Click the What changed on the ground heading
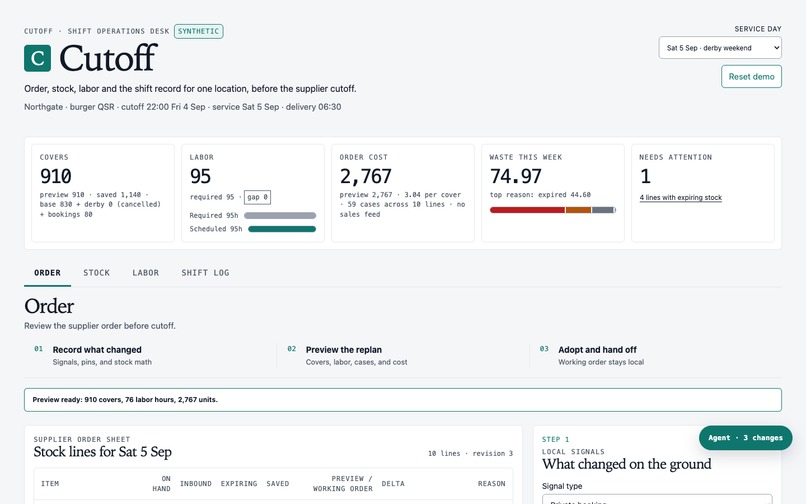Image resolution: width=806 pixels, height=504 pixels. coord(627,464)
